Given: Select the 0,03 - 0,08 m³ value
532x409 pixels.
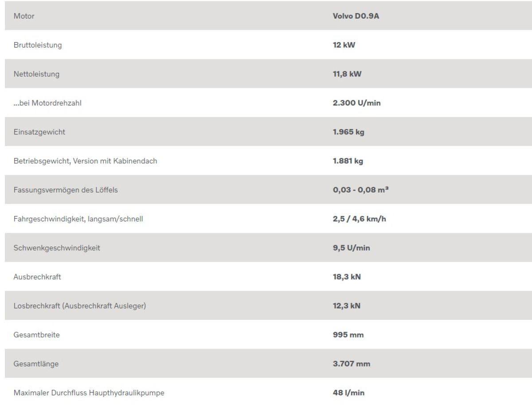Looking at the screenshot, I should (x=358, y=190).
